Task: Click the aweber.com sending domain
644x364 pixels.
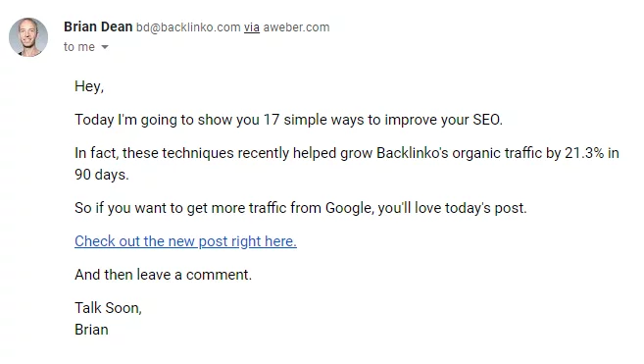Action: pos(296,27)
